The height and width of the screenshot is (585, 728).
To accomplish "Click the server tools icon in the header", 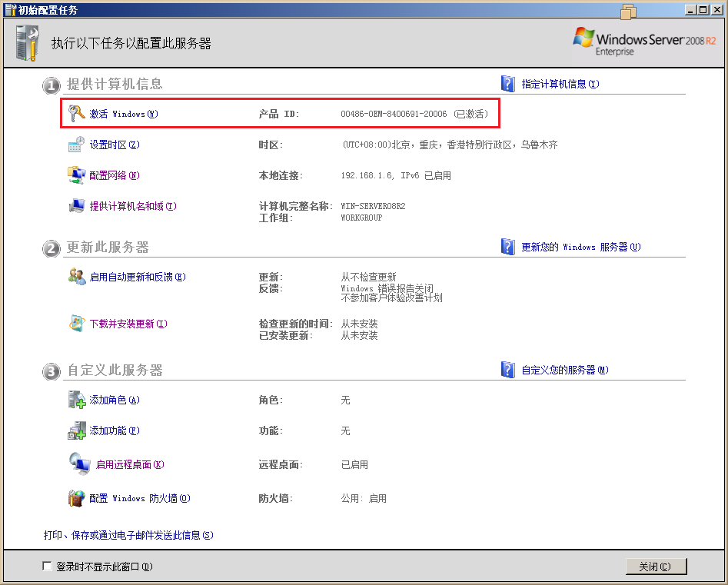I will 27,43.
